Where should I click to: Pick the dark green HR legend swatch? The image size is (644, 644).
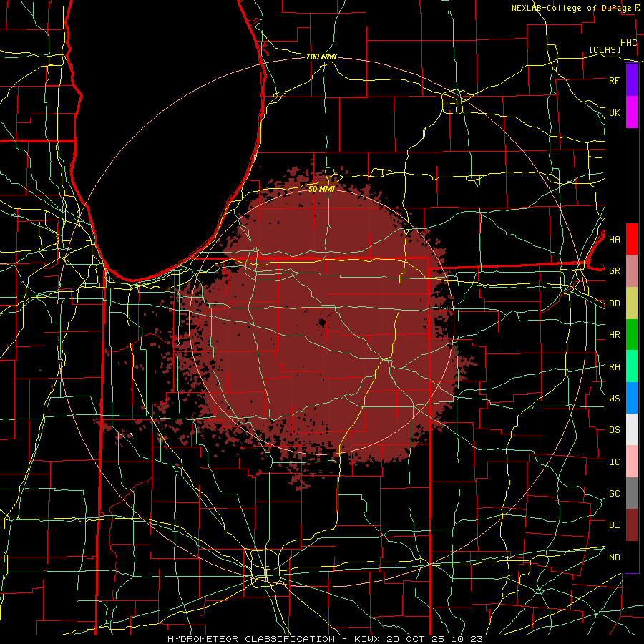[x=632, y=335]
